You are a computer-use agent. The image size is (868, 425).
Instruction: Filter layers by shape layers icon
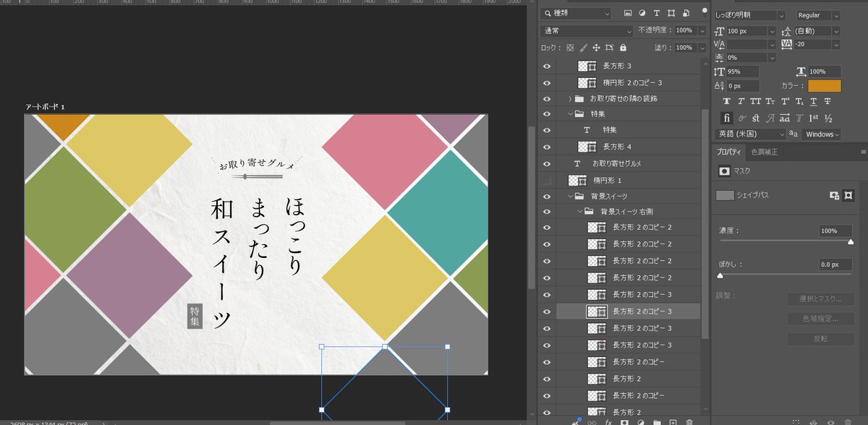pyautogui.click(x=671, y=13)
